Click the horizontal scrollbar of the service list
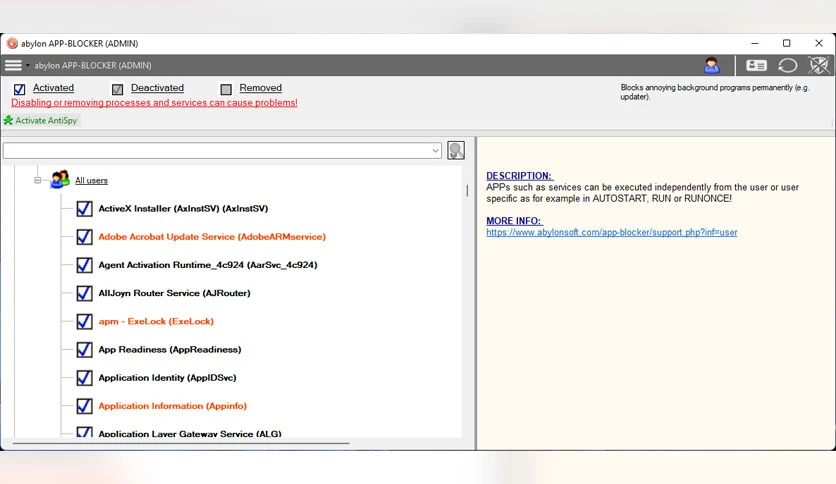The height and width of the screenshot is (484, 836). 181,443
